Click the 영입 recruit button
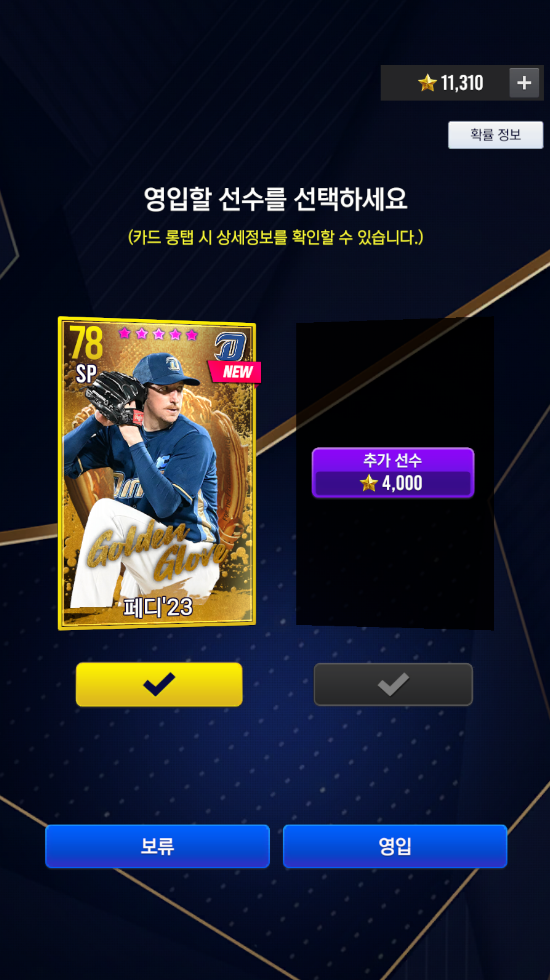The width and height of the screenshot is (550, 980). tap(395, 846)
